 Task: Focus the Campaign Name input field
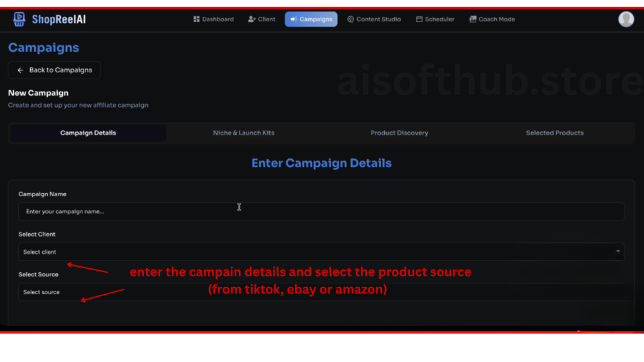click(321, 212)
